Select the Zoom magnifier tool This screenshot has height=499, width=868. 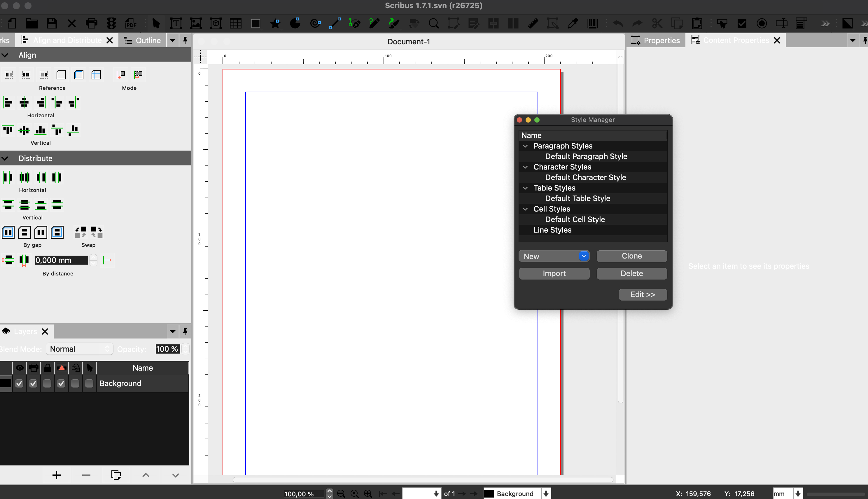click(x=434, y=23)
